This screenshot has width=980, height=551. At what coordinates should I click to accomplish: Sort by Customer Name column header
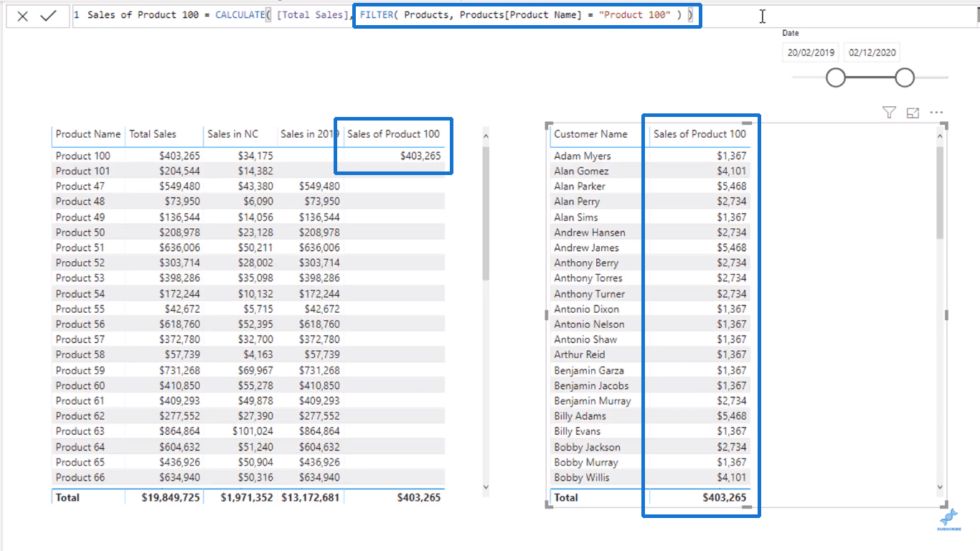coord(590,134)
